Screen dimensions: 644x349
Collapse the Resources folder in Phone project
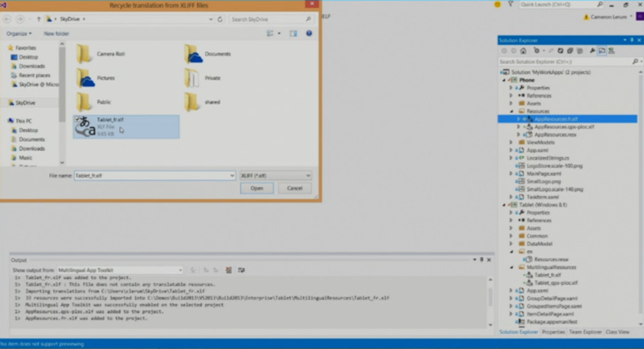(x=512, y=111)
